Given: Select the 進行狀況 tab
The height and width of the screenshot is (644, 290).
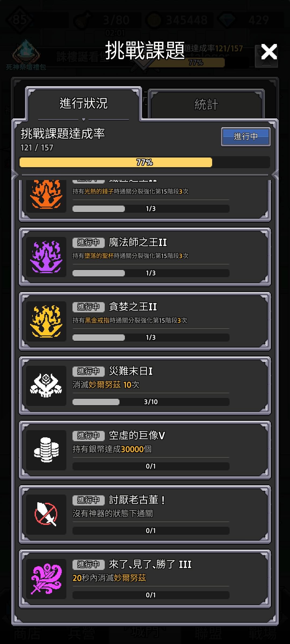Looking at the screenshot, I should (x=84, y=103).
